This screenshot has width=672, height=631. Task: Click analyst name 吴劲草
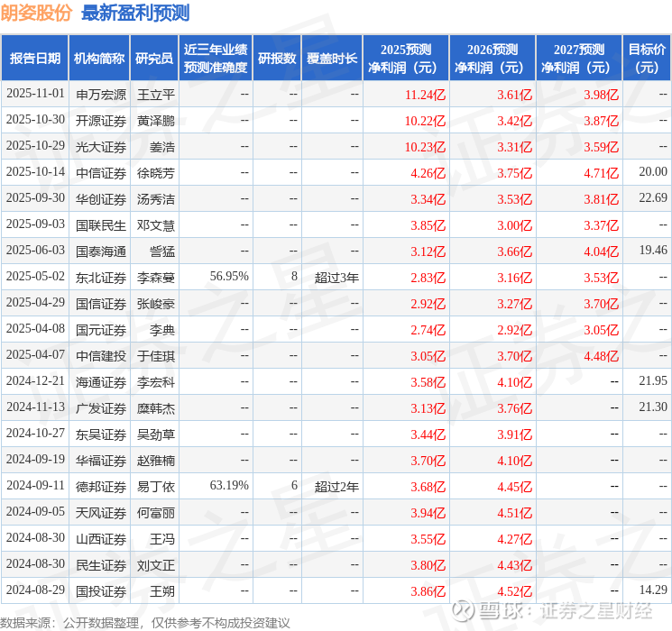click(156, 434)
